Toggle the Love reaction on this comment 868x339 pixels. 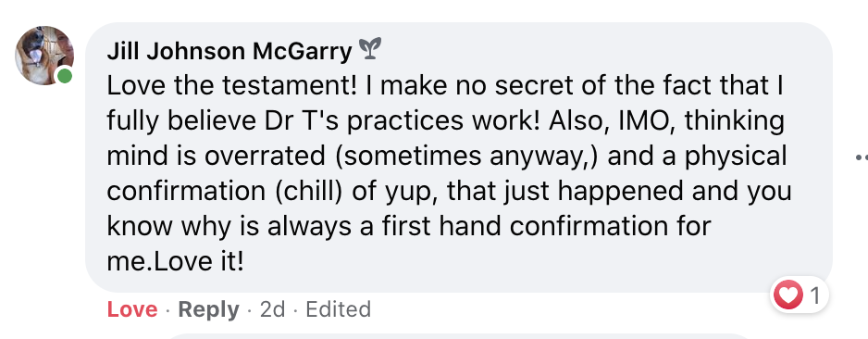(x=132, y=309)
